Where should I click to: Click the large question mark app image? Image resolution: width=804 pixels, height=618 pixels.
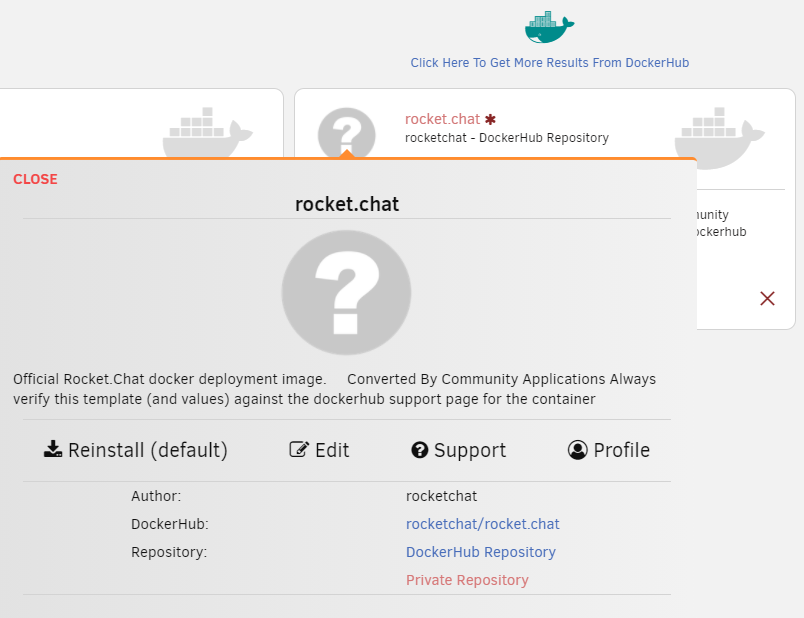pyautogui.click(x=346, y=292)
